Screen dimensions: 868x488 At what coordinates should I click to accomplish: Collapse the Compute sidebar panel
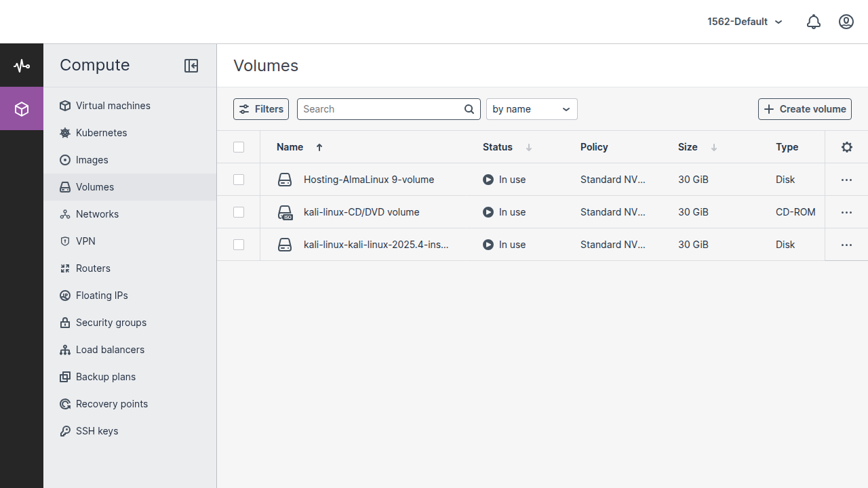[191, 65]
